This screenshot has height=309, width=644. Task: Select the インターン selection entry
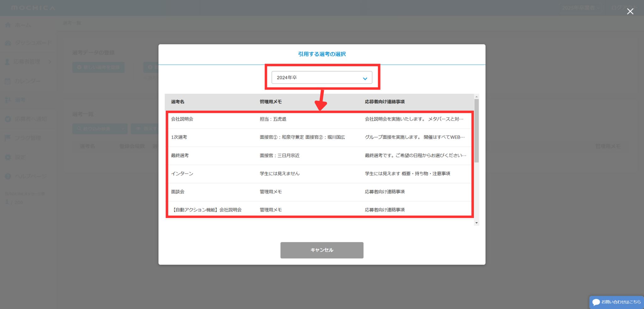point(319,174)
